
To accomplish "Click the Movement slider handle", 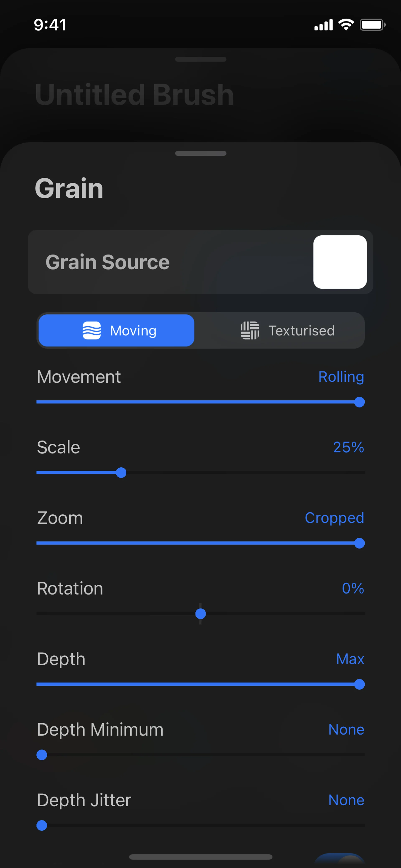I will [359, 402].
